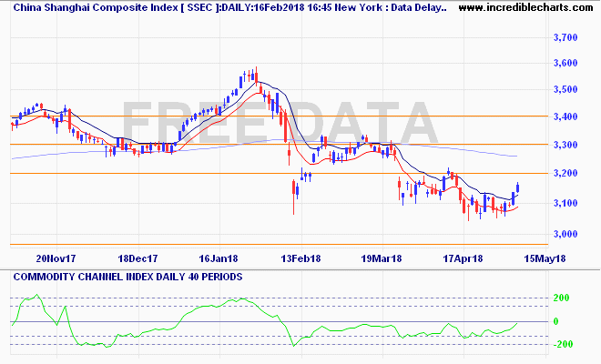The height and width of the screenshot is (364, 601).
Task: Click the 3,300 price axis label
Action: click(565, 145)
